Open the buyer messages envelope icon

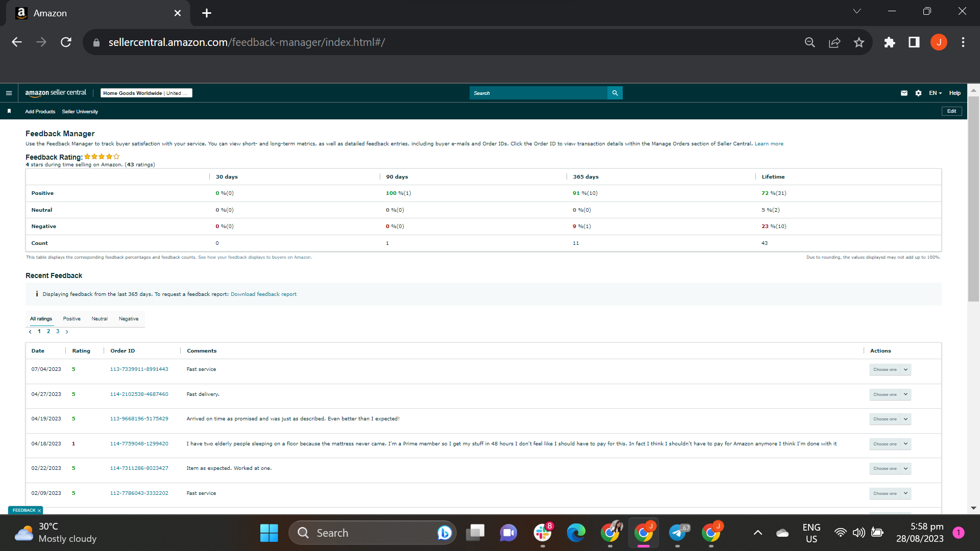[904, 93]
